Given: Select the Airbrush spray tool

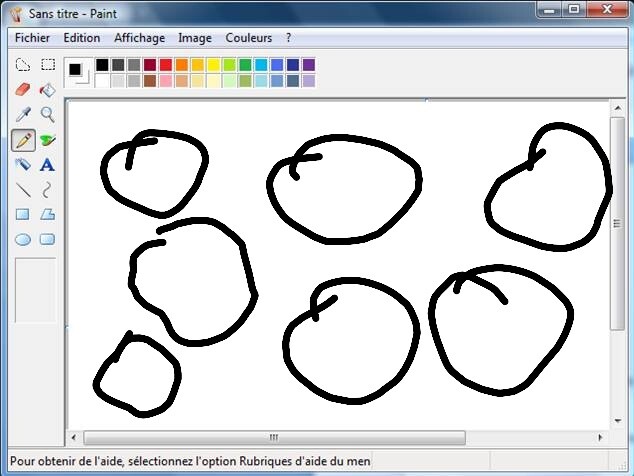Looking at the screenshot, I should point(22,164).
